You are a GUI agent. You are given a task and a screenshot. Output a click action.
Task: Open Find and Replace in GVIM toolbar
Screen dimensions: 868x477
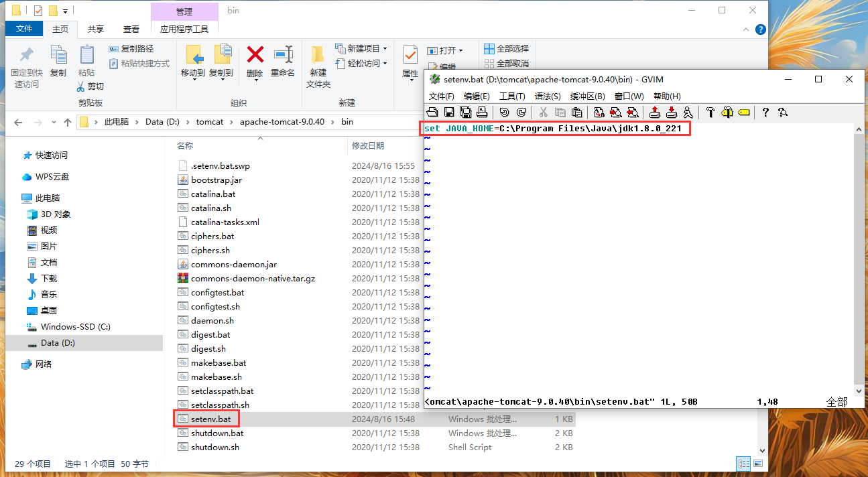point(599,113)
